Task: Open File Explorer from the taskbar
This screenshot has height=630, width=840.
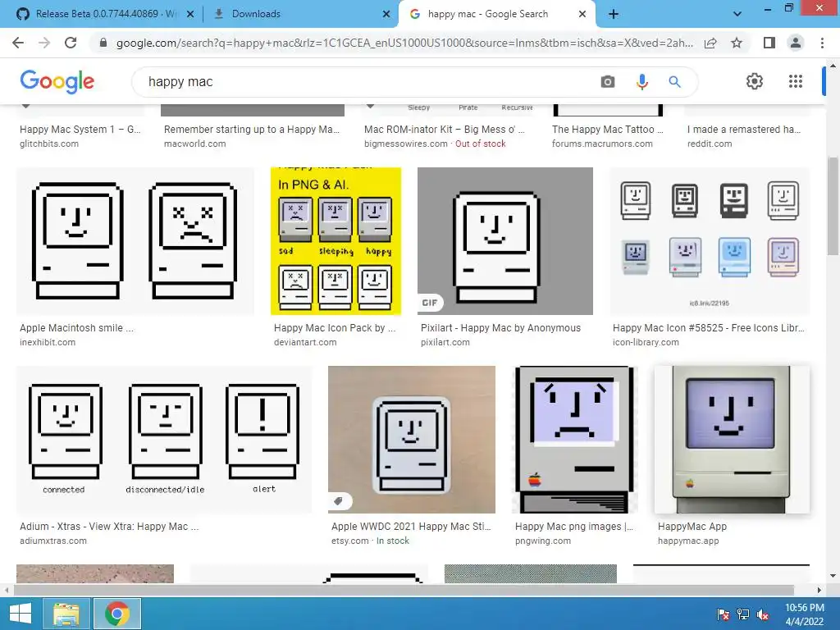Action: pyautogui.click(x=66, y=614)
